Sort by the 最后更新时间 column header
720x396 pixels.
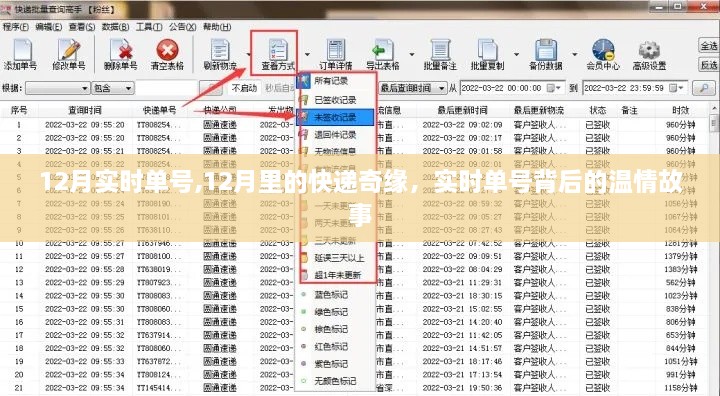(x=462, y=110)
